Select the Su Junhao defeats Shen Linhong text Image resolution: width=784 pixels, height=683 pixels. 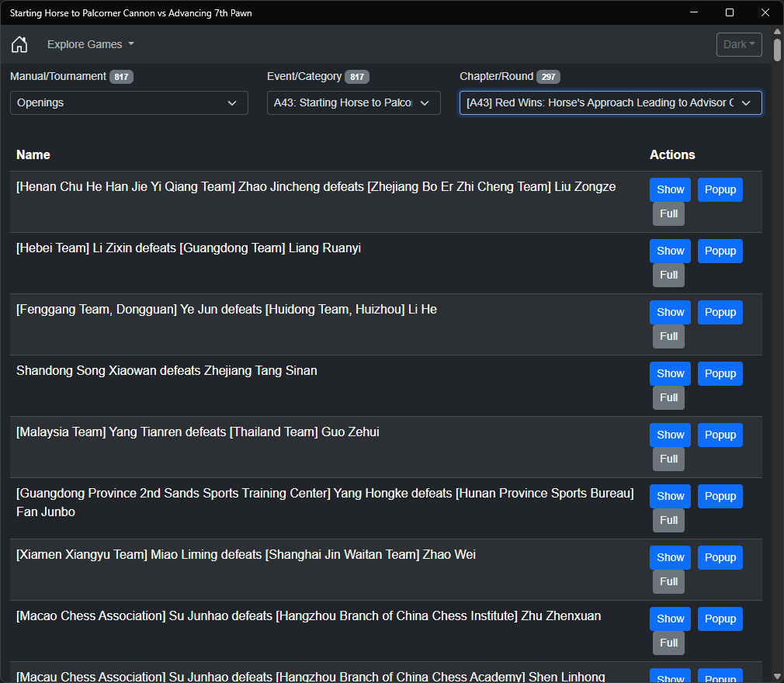[x=310, y=677]
